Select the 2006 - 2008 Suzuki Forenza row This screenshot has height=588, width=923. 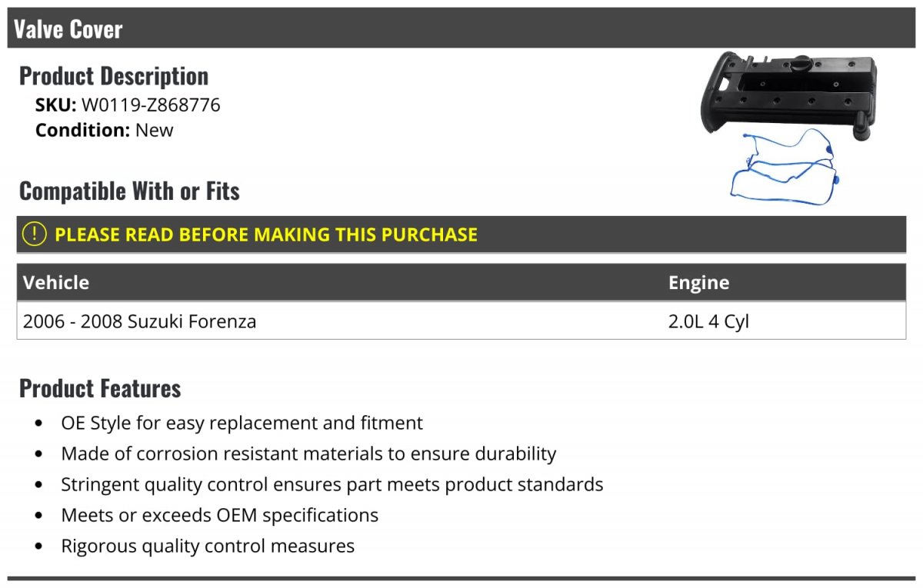[x=140, y=321]
